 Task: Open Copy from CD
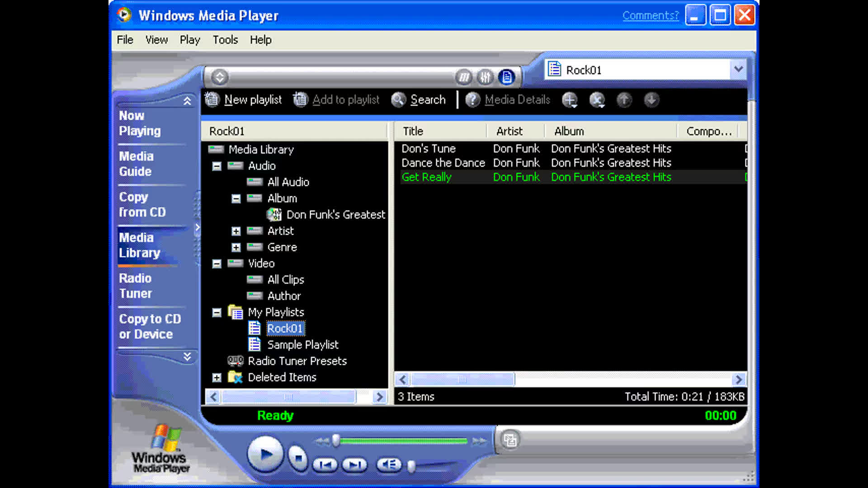point(142,205)
